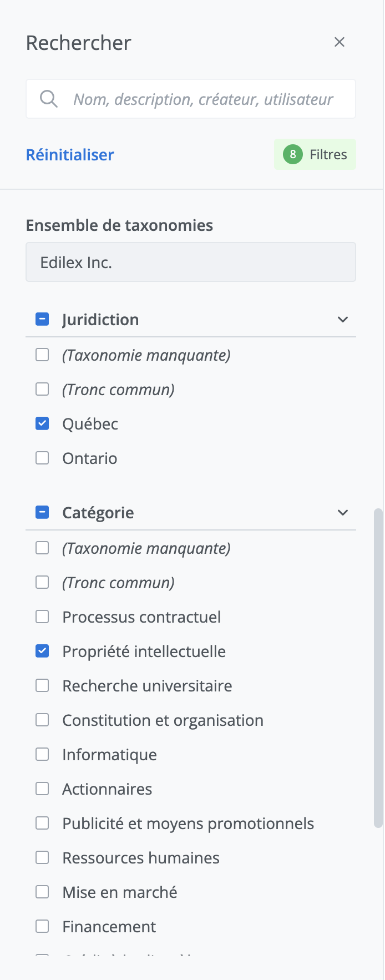Screen dimensions: 385x980
Task: Toggle the Juridiction group checkbox
Action: pos(42,320)
